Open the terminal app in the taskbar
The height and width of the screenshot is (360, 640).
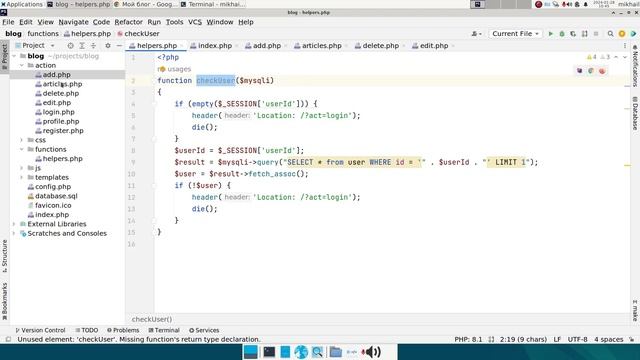click(269, 352)
